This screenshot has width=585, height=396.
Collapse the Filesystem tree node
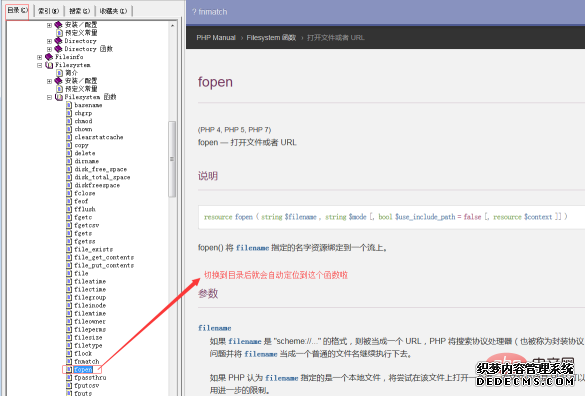(x=40, y=65)
